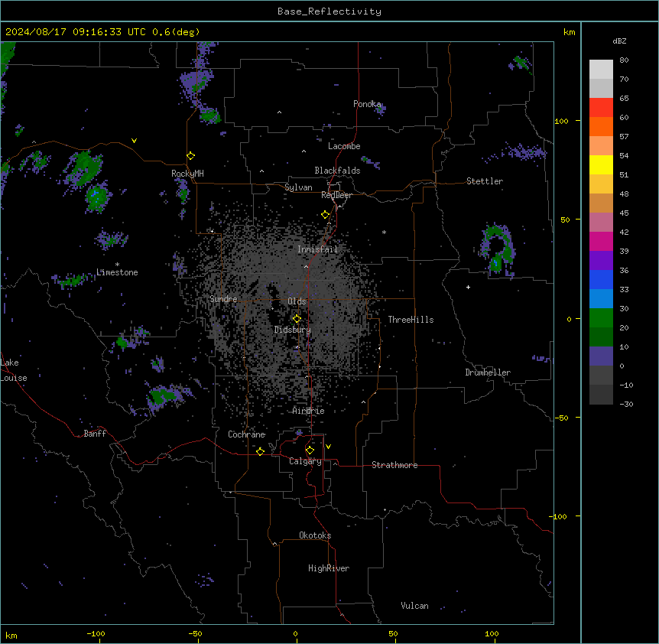Click the Okotoks town label
659x644 pixels.
pos(315,535)
